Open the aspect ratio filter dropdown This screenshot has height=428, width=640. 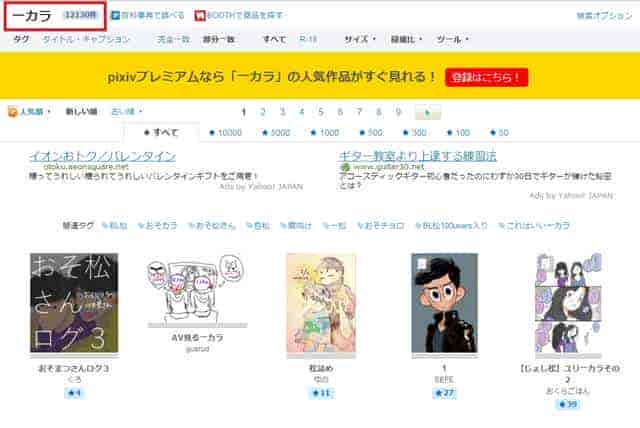point(406,40)
